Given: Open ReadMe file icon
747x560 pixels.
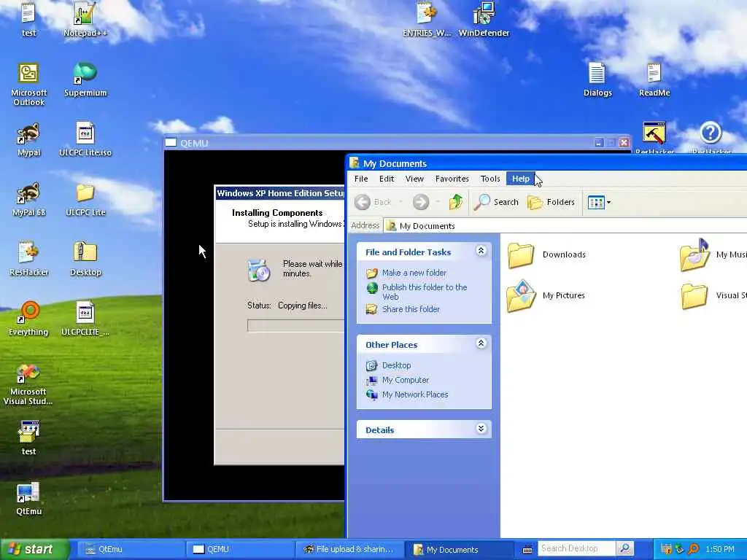Looking at the screenshot, I should point(654,79).
